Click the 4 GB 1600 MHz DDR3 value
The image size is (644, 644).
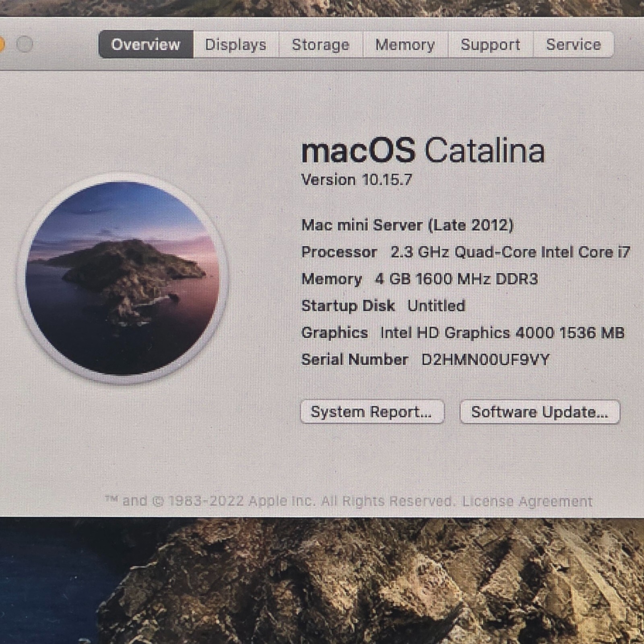456,279
